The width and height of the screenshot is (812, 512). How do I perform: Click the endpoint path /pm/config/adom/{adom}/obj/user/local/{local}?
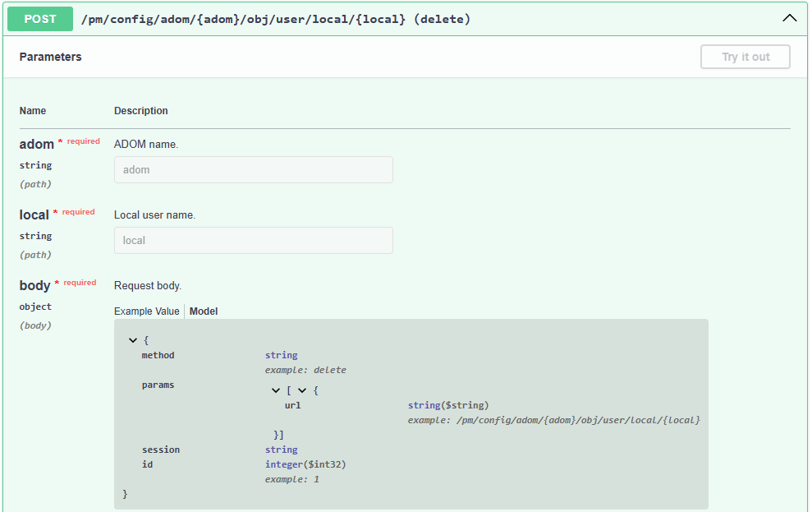tap(243, 19)
